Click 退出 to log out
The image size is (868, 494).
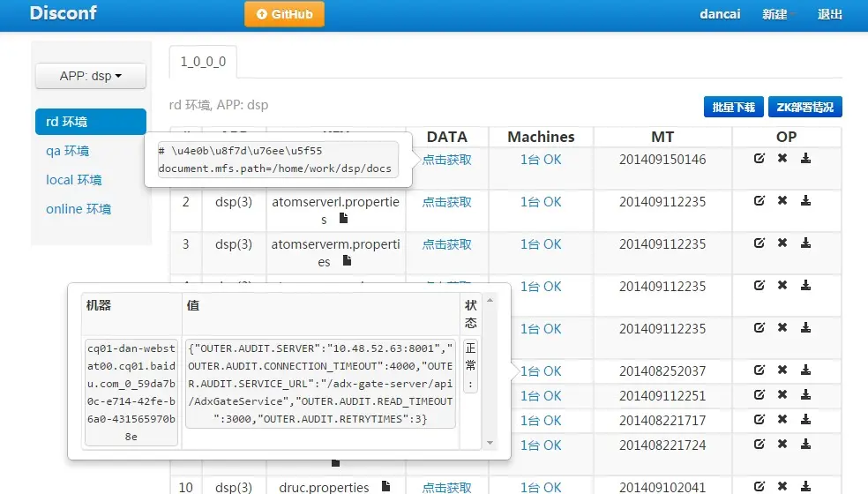tap(830, 14)
